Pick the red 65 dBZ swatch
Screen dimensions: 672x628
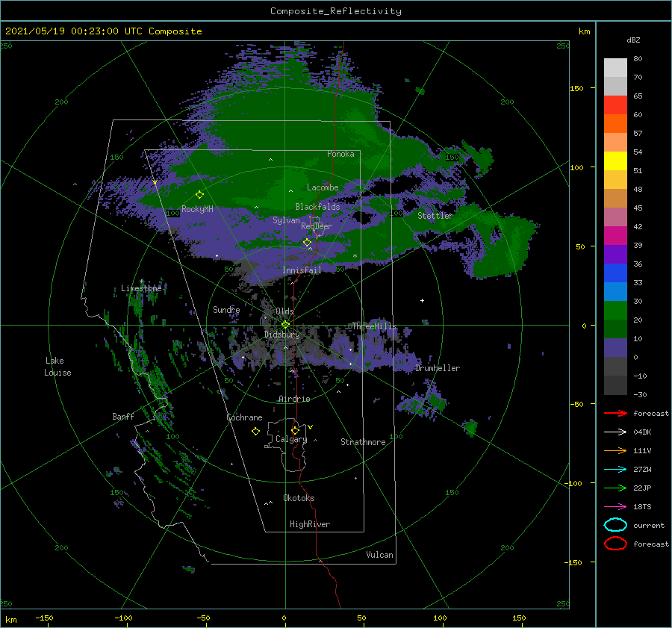(x=615, y=105)
